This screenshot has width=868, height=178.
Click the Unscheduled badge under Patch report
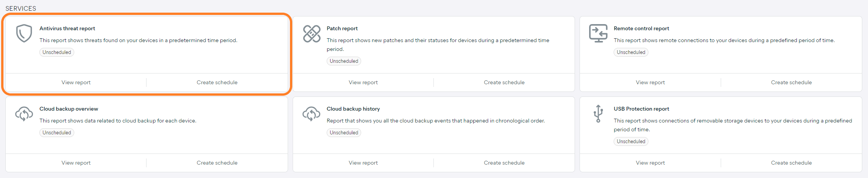[x=344, y=61]
